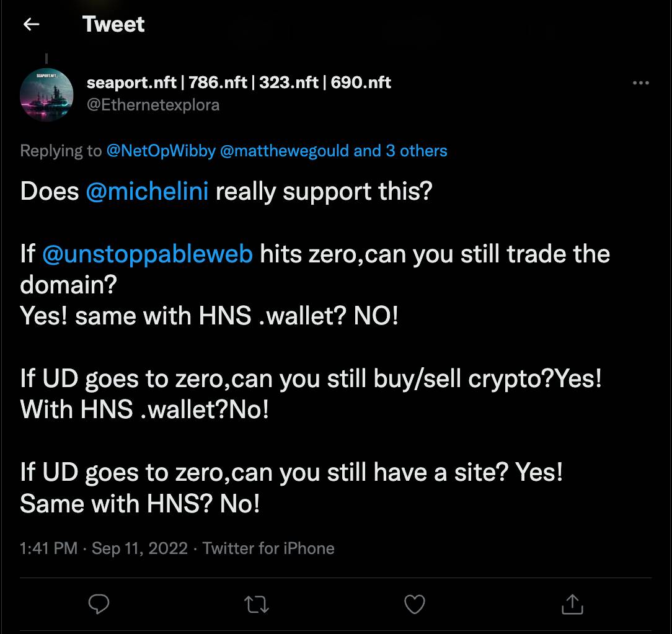Click the back arrow icon

coord(31,24)
